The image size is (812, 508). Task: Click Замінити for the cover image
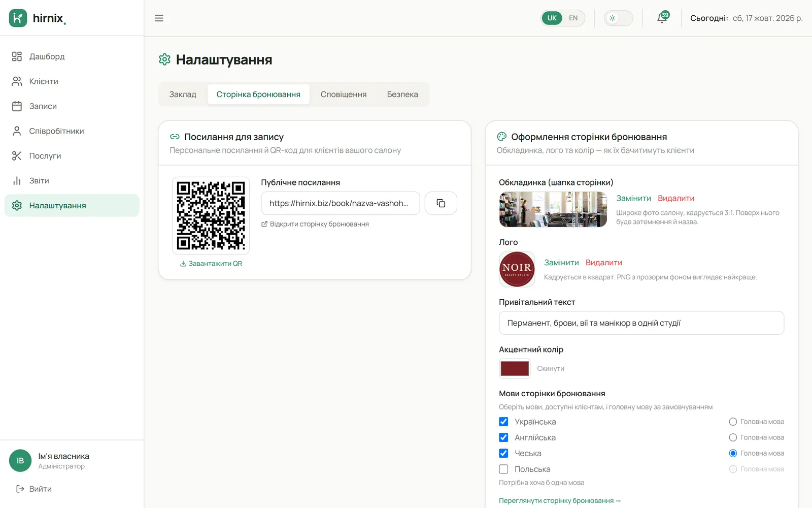[633, 198]
